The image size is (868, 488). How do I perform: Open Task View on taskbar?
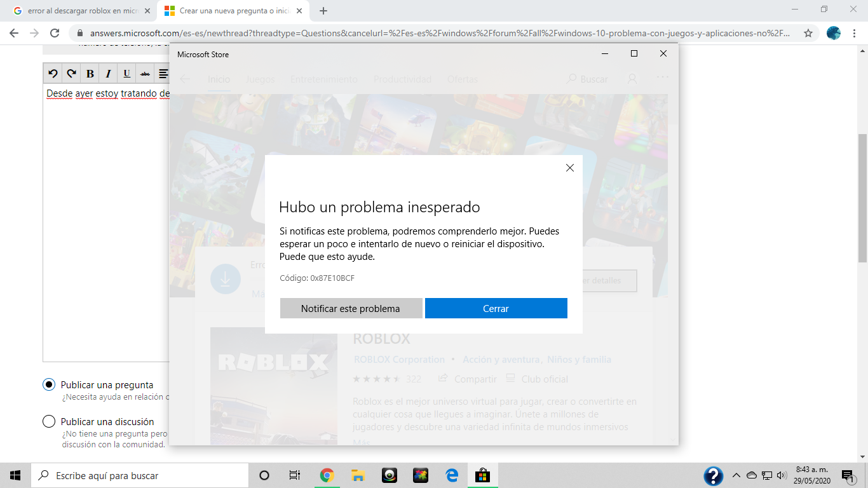[x=295, y=475]
